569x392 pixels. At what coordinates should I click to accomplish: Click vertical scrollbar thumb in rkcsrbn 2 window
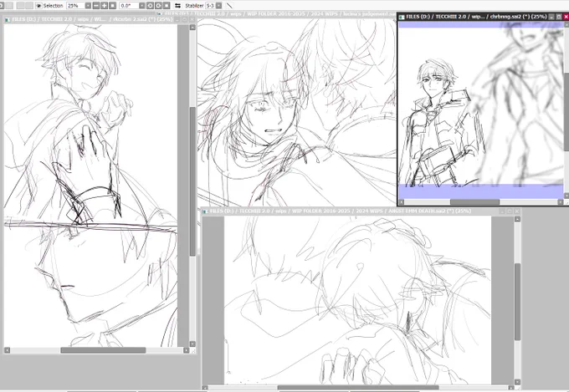point(192,181)
